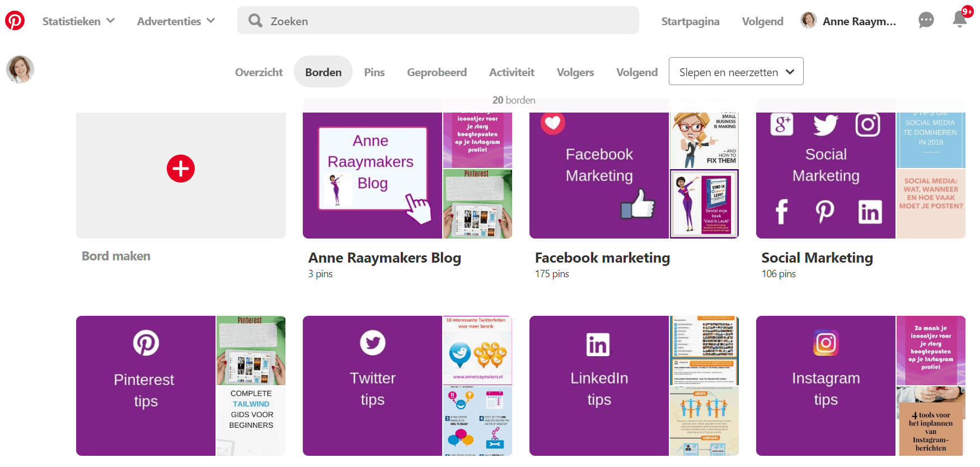Open the Social Marketing board title
Screen dimensions: 980x467
817,258
